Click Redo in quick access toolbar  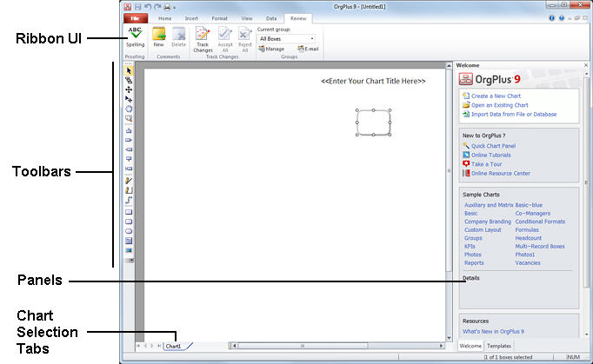(157, 7)
